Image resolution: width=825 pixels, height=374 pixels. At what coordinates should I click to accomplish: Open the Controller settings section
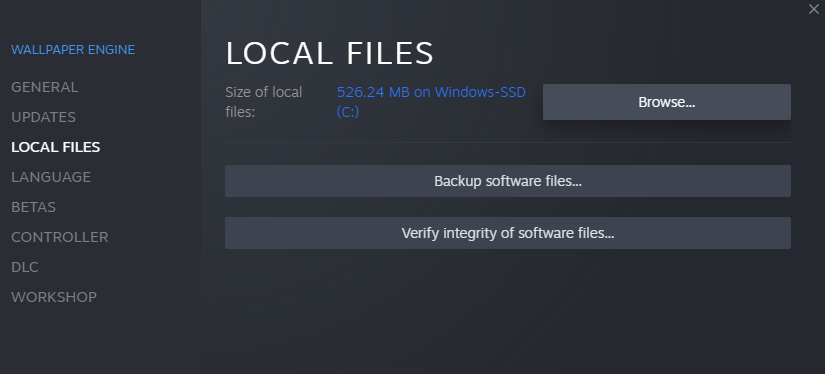(59, 237)
